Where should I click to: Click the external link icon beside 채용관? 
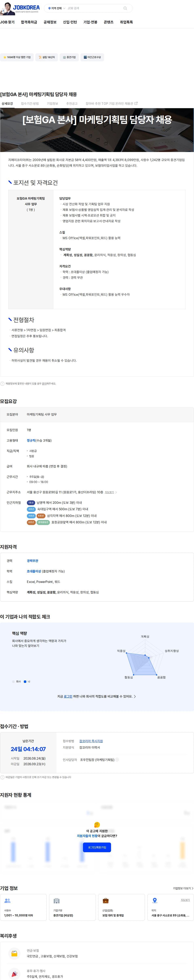coord(136,103)
